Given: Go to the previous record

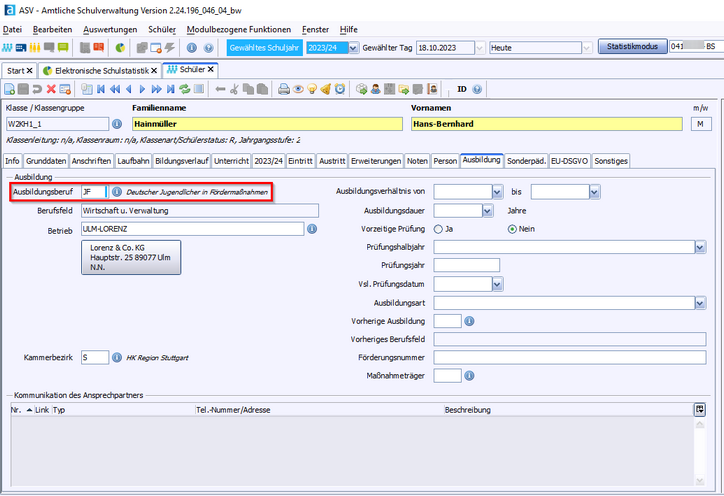Looking at the screenshot, I should 129,89.
